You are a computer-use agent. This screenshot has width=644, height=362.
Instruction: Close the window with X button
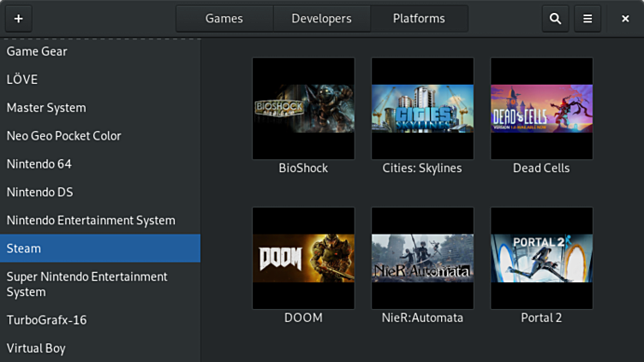(625, 18)
